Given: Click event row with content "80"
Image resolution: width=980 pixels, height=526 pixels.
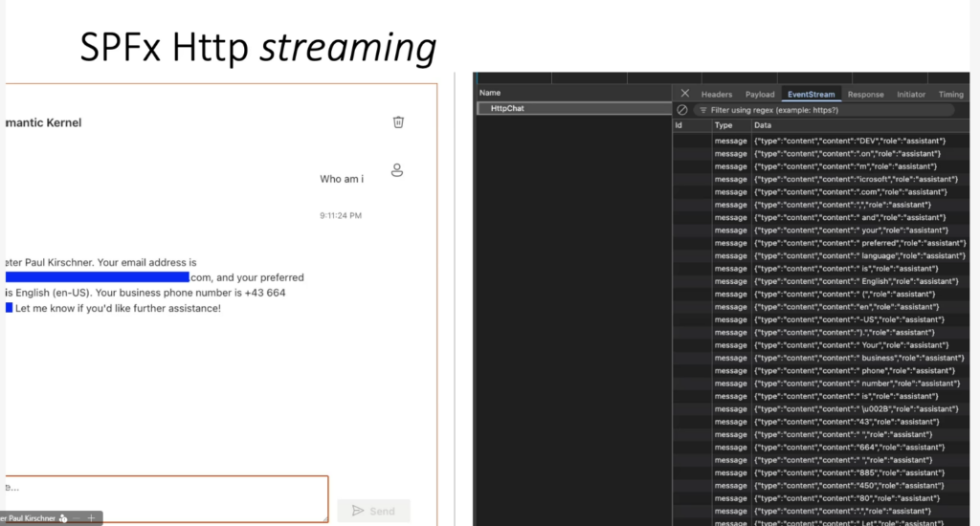Looking at the screenshot, I should 820,498.
